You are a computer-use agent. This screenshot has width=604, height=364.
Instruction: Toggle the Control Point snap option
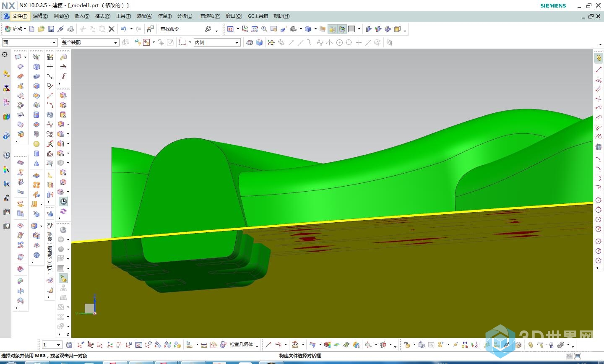tap(310, 42)
